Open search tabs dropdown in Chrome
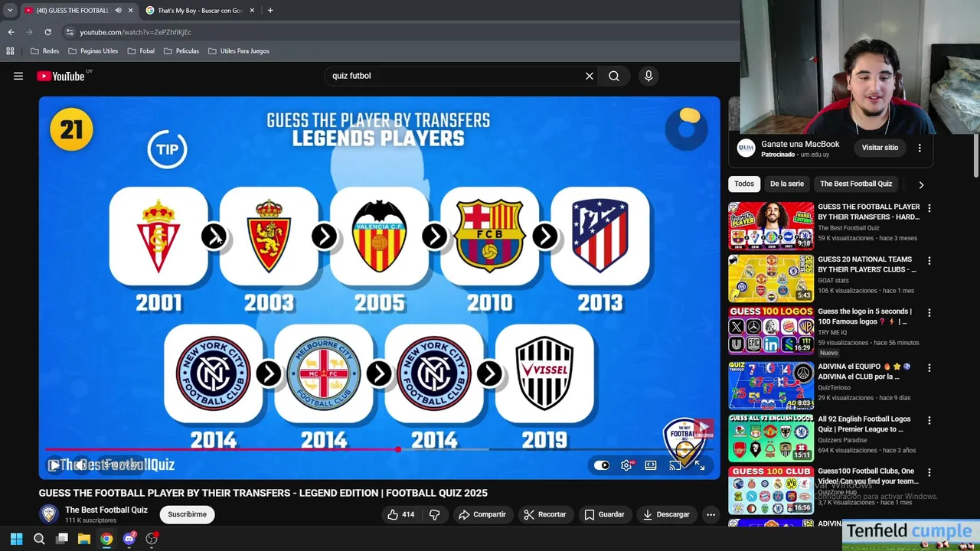The width and height of the screenshot is (980, 551). 10,11
